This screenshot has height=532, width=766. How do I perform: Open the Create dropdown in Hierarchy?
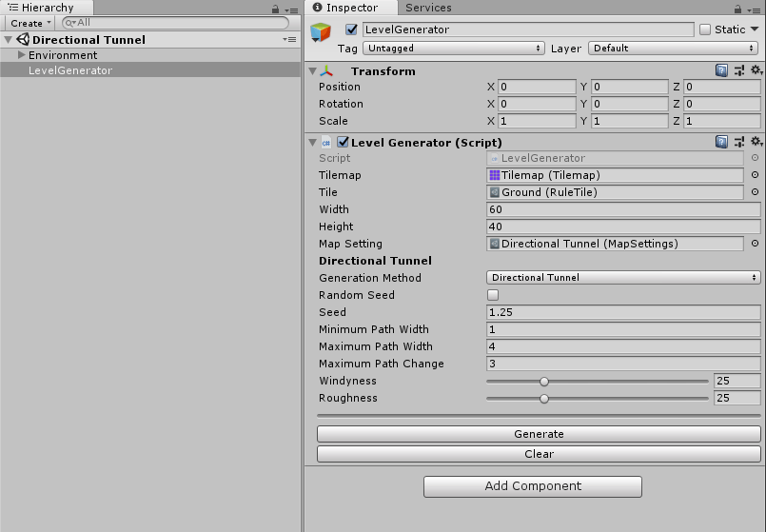click(30, 23)
